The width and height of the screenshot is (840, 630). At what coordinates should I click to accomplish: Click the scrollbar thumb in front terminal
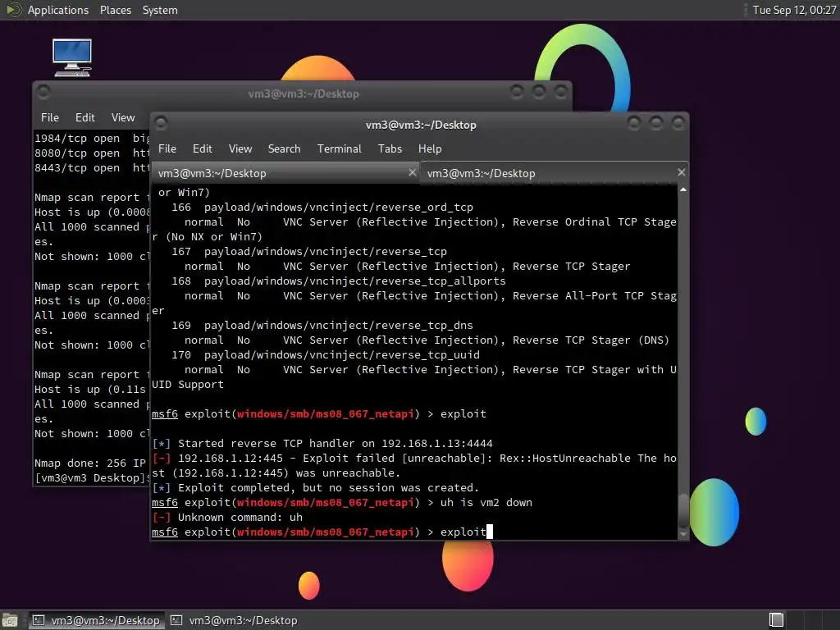[683, 511]
